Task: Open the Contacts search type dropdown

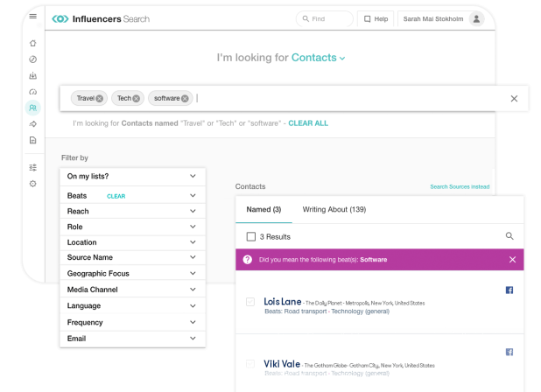Action: click(319, 58)
